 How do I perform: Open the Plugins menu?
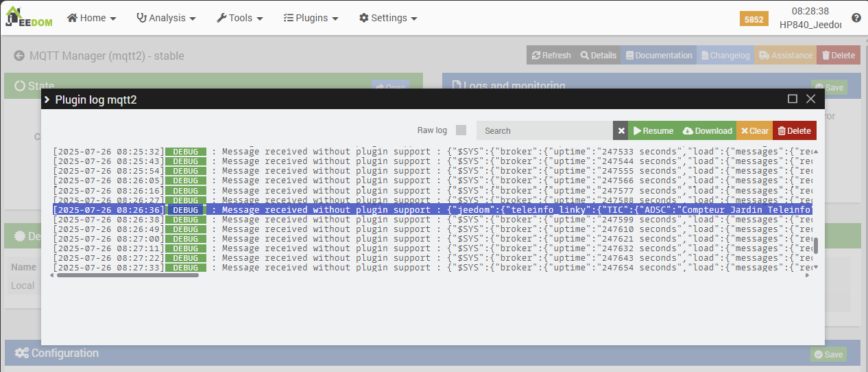coord(311,18)
